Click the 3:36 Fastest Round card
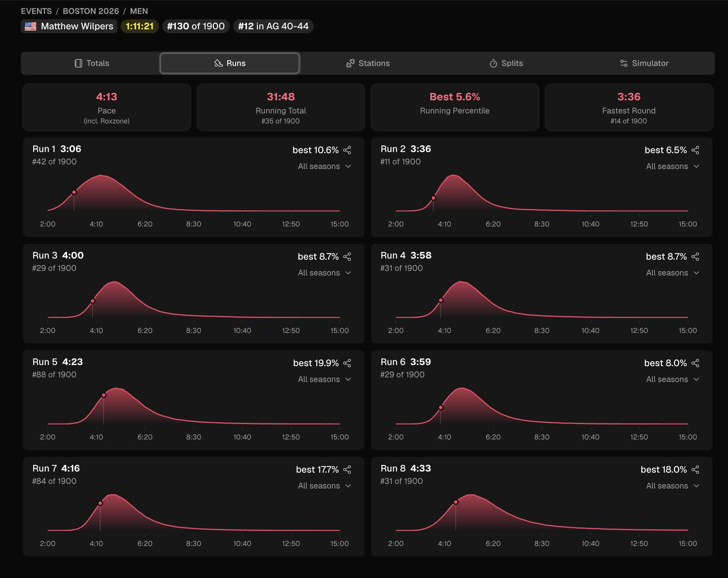The image size is (728, 578). coord(629,107)
